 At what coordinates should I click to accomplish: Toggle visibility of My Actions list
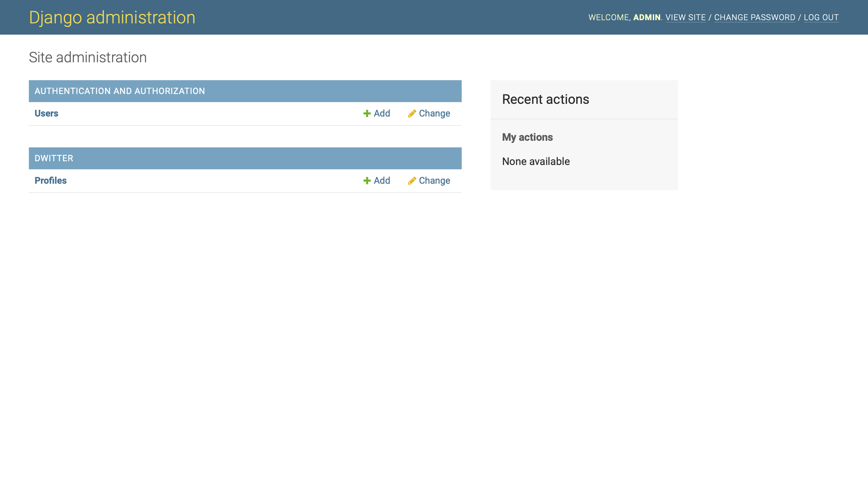coord(527,137)
